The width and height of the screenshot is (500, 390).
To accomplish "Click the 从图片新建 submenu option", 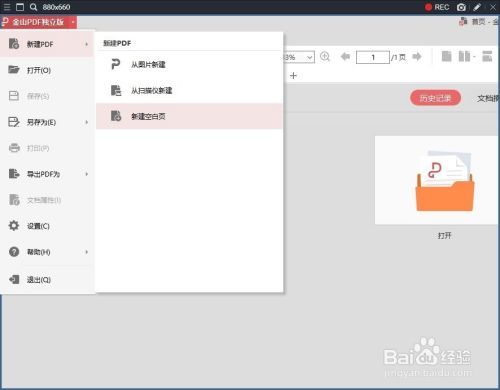I will coord(189,64).
